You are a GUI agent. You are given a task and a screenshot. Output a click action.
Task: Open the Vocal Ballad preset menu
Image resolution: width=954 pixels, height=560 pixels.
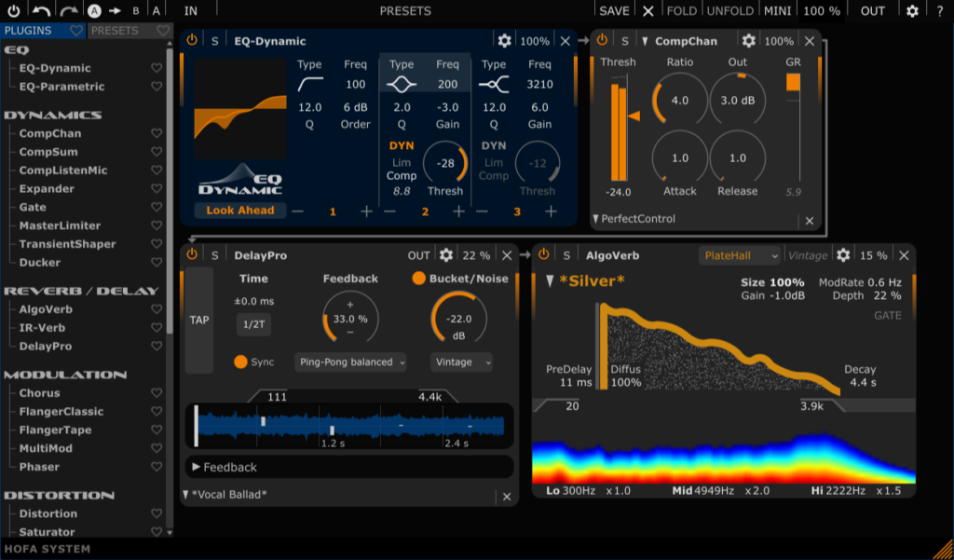click(x=225, y=494)
